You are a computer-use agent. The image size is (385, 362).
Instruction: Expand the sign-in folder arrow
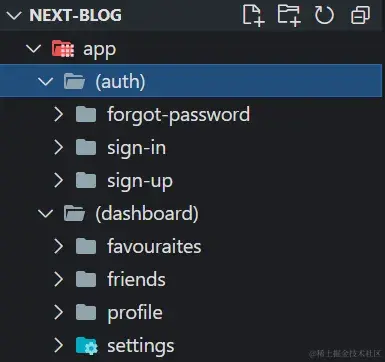coord(59,147)
